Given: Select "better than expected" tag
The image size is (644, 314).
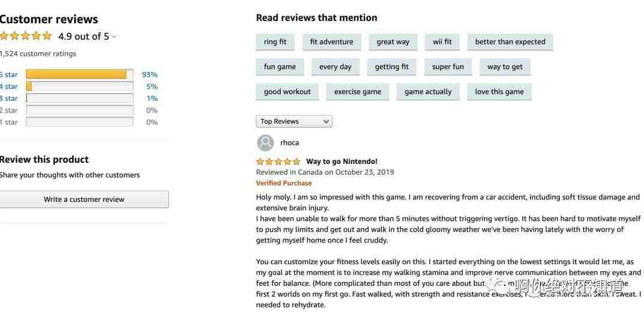Looking at the screenshot, I should pos(510,42).
